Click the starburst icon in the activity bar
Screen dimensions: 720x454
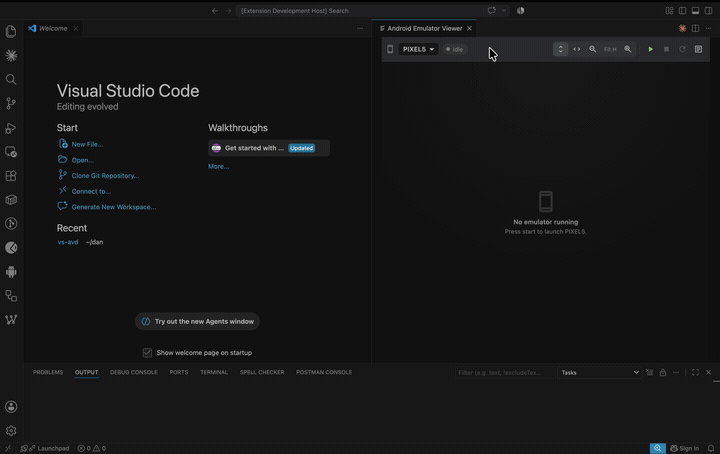point(11,56)
